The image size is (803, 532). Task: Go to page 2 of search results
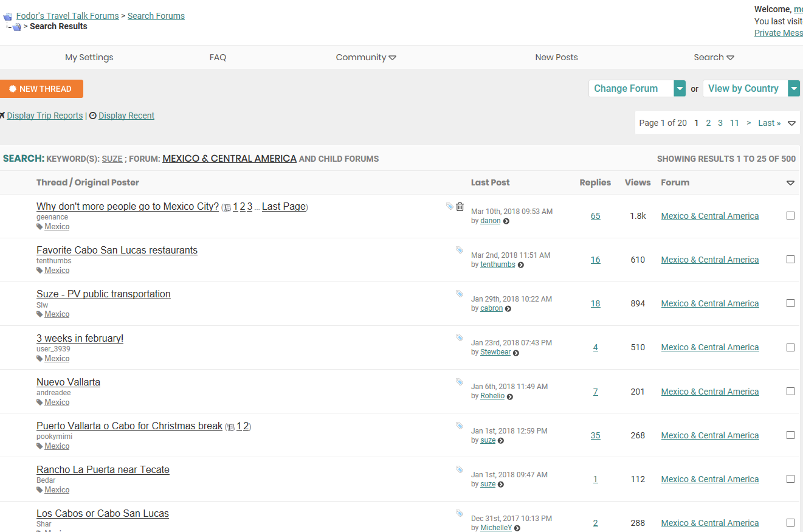pos(708,123)
